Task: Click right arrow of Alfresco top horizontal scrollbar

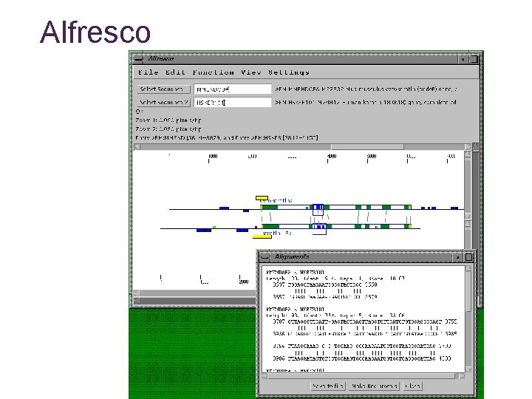Action: point(468,146)
